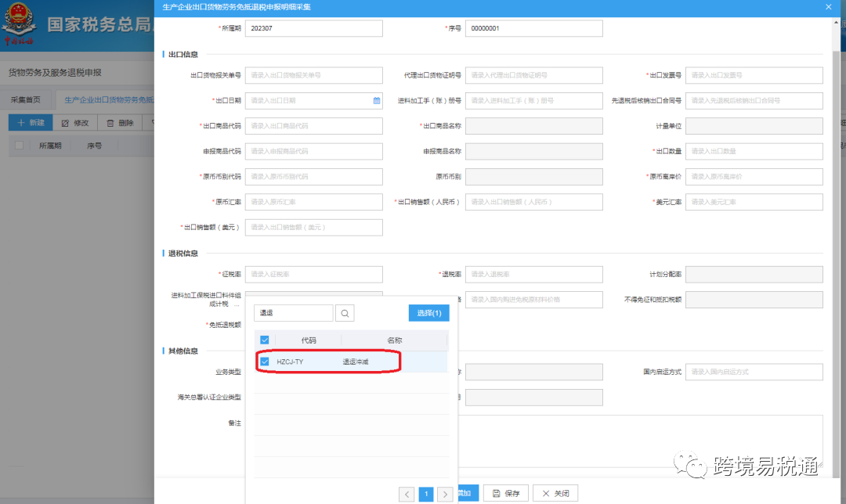Click the 保存 button

tap(506, 493)
